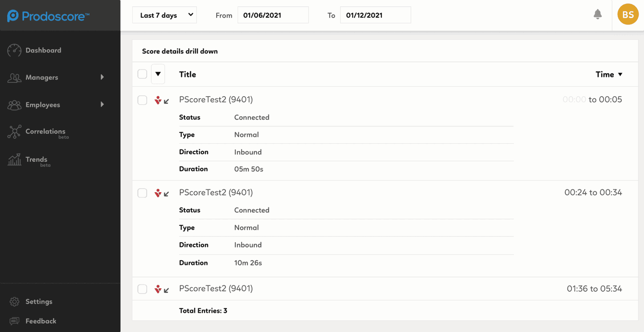Click red call icon of 01:36 to 05:34 entry
This screenshot has height=332, width=644.
click(x=158, y=289)
